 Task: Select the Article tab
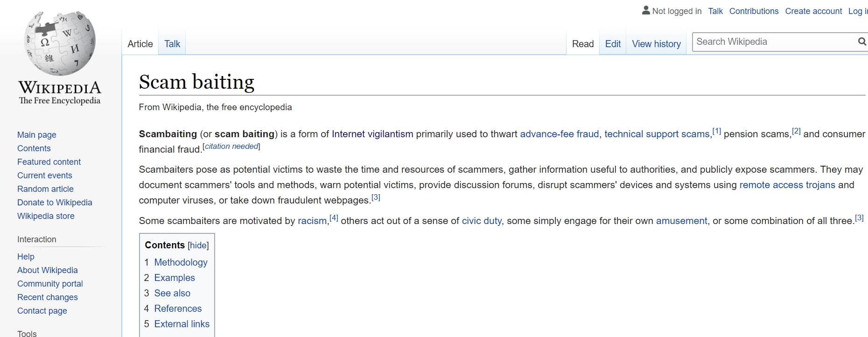[x=140, y=44]
